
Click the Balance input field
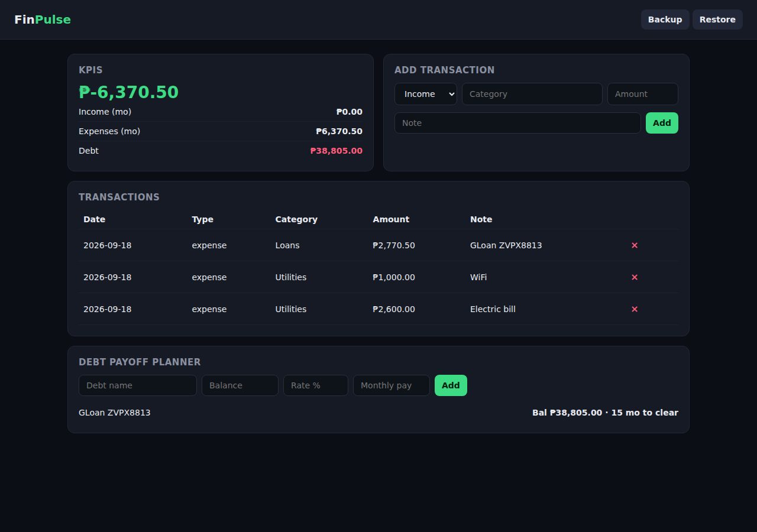coord(240,385)
